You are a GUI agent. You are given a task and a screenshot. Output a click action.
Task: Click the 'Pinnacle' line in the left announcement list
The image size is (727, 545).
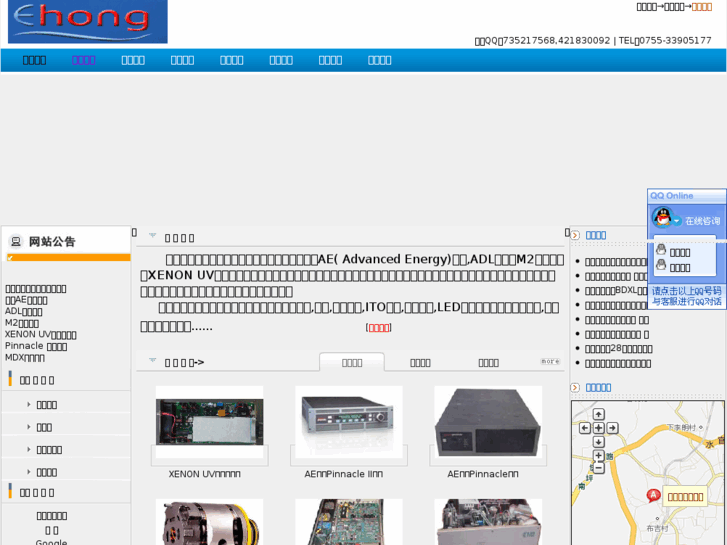[36, 346]
